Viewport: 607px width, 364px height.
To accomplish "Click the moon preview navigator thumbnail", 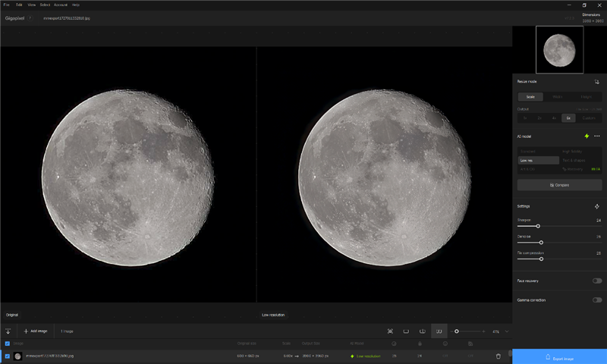I will point(559,49).
